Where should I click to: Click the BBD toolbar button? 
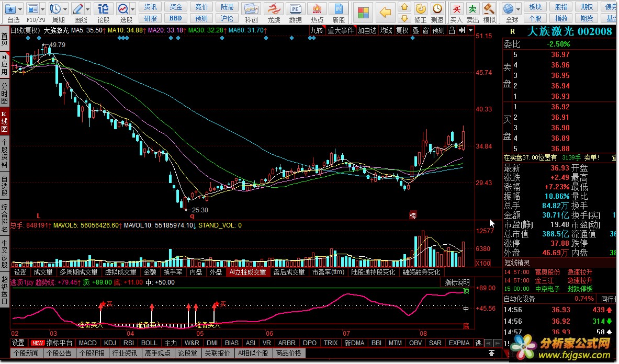176,18
